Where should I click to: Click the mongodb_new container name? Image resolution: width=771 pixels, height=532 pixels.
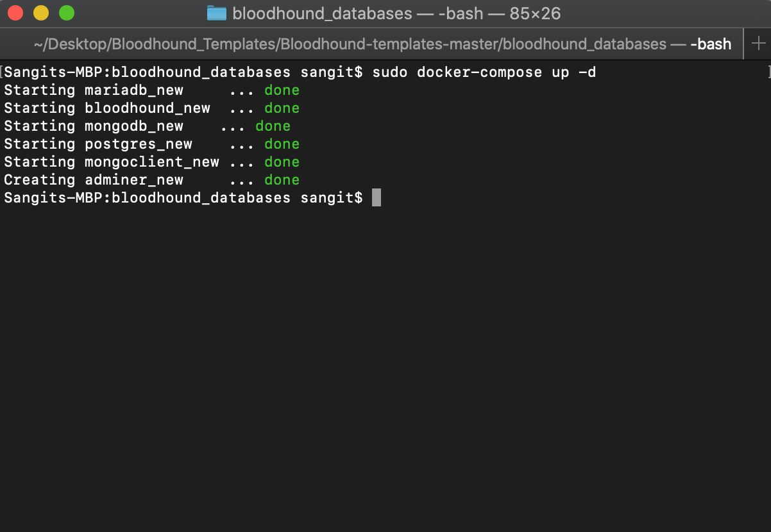point(134,126)
